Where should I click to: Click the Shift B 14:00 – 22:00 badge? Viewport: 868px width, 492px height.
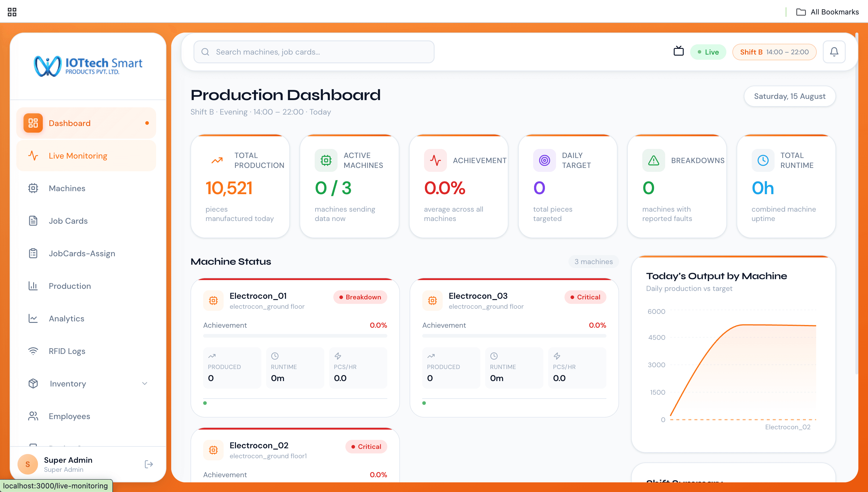click(774, 52)
